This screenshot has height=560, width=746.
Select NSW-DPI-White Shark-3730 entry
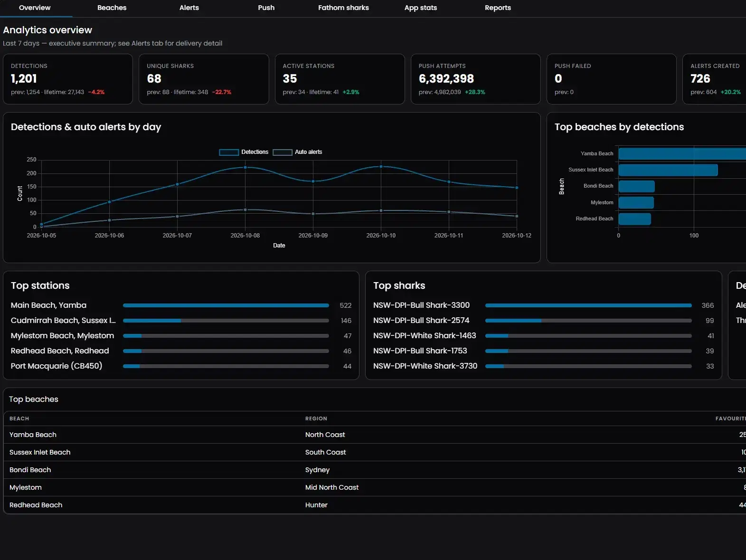pyautogui.click(x=543, y=366)
